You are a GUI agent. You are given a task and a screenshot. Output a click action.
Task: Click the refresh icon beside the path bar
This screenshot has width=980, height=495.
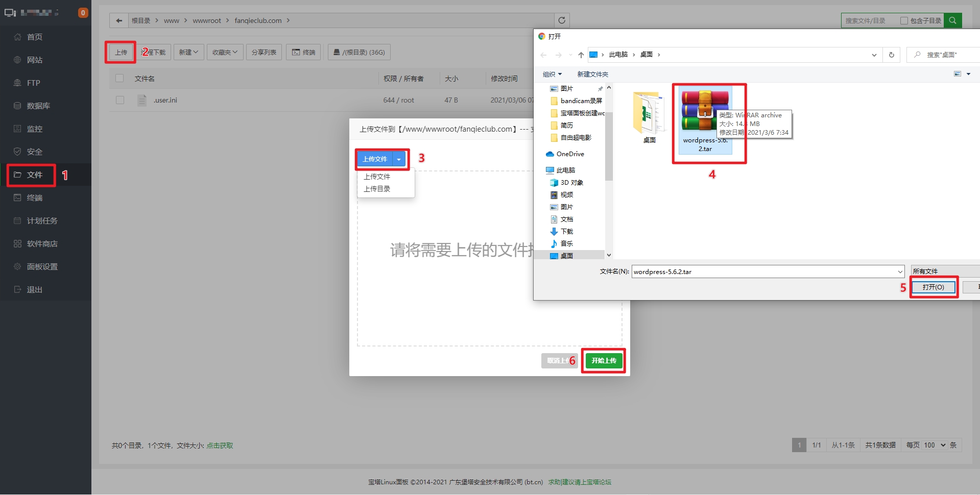tap(561, 20)
